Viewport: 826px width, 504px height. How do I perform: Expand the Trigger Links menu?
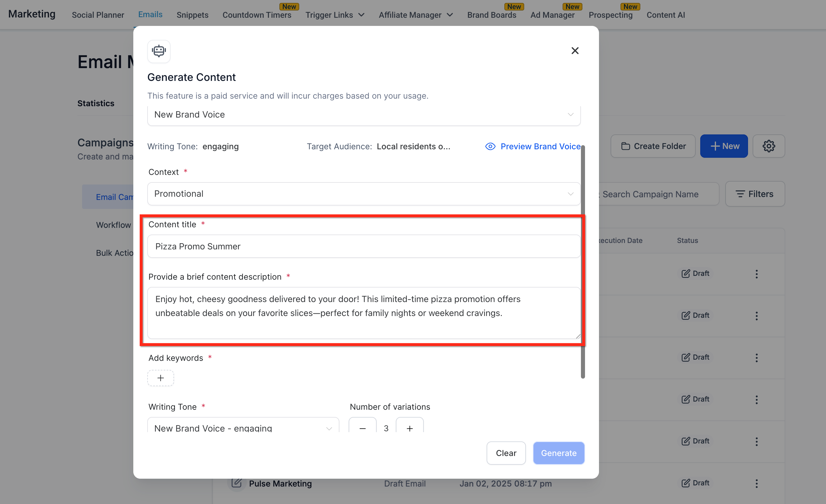(334, 15)
